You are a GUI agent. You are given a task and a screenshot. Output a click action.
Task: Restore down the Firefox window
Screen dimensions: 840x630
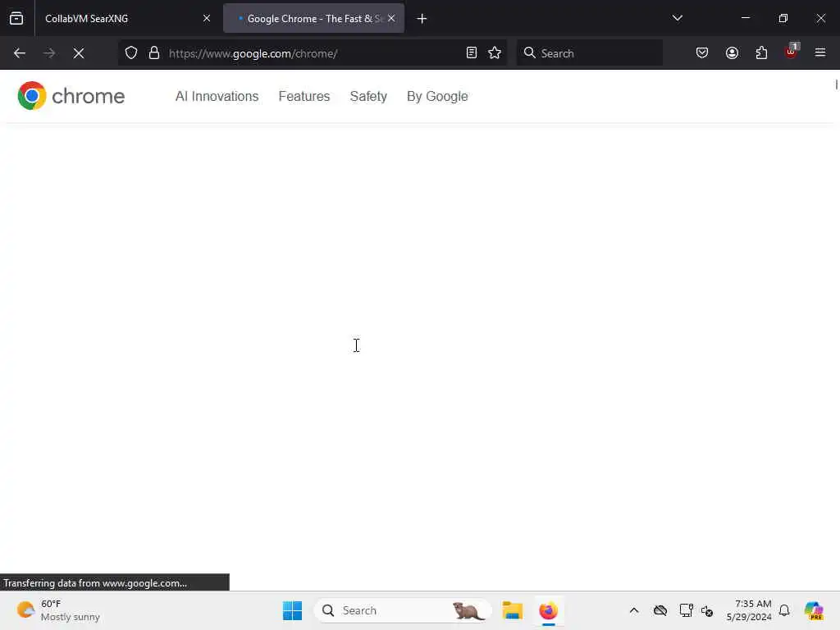[x=783, y=18]
